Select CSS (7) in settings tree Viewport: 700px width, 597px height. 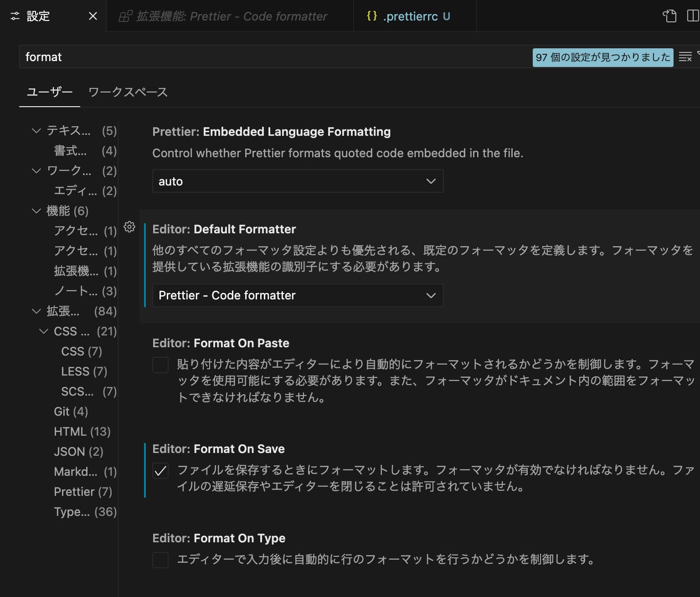(x=82, y=351)
